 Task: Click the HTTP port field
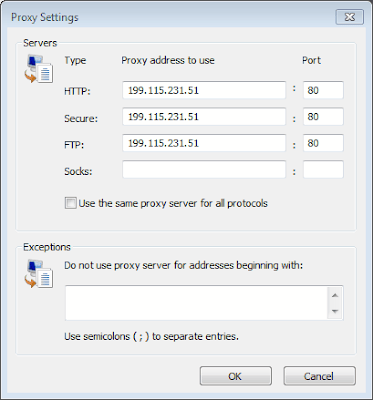tap(323, 90)
